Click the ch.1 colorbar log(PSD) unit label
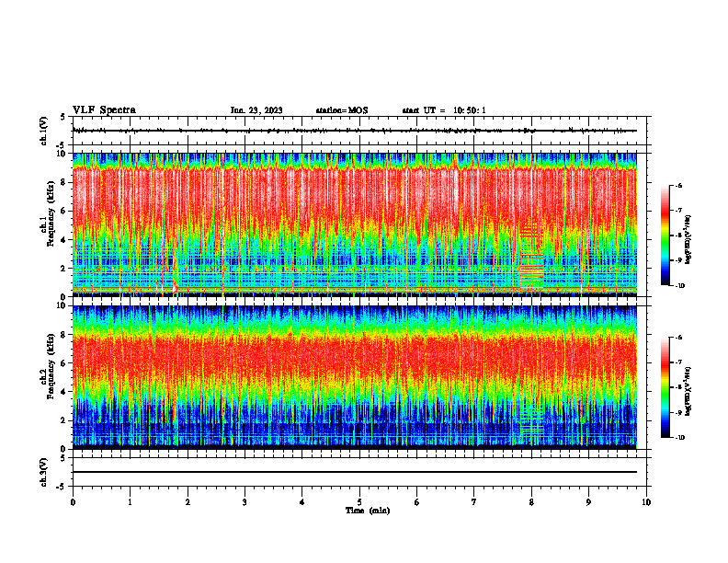 688,240
